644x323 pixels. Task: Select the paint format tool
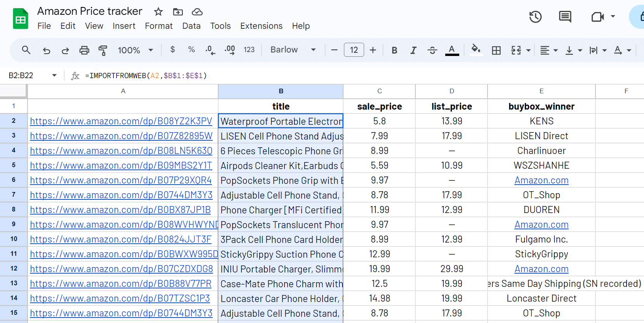(103, 50)
